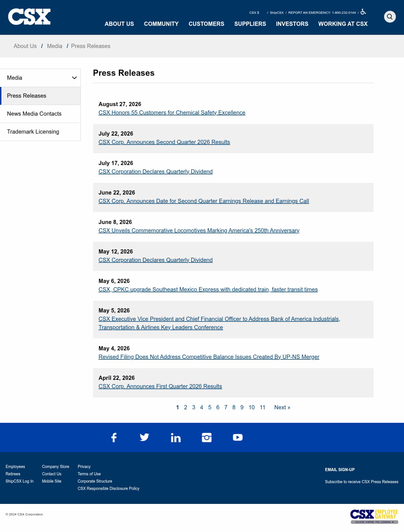Click ShipCSX Log In footer link
Viewport: 404px width, 532px height.
click(20, 481)
